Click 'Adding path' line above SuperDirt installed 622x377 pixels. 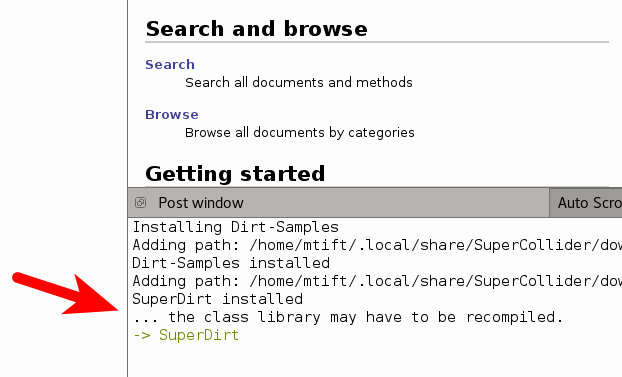377,281
